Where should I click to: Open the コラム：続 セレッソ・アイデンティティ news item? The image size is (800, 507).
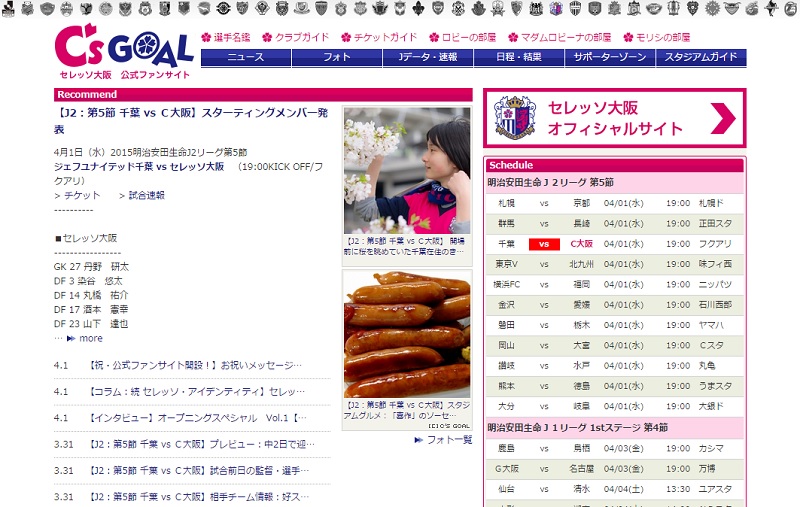[x=197, y=392]
